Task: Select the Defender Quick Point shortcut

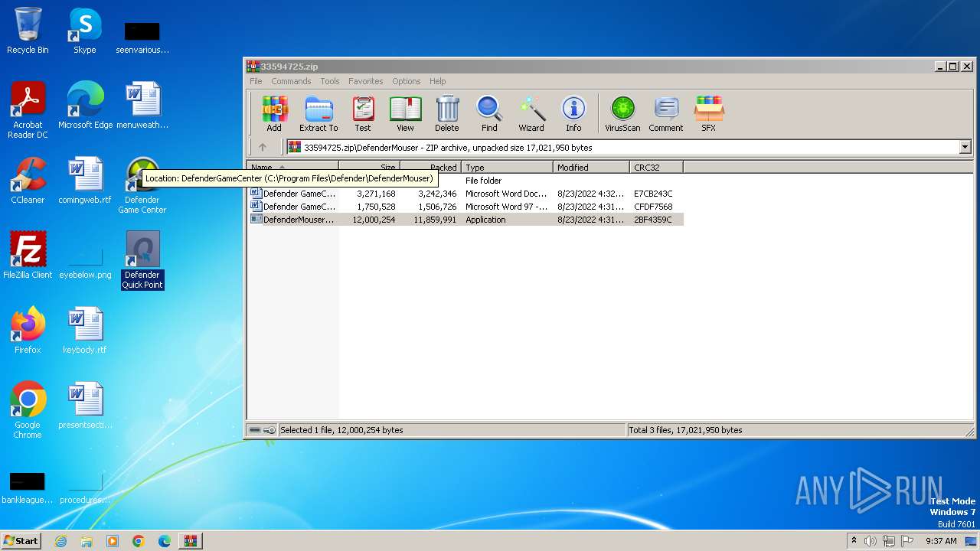Action: [x=142, y=260]
